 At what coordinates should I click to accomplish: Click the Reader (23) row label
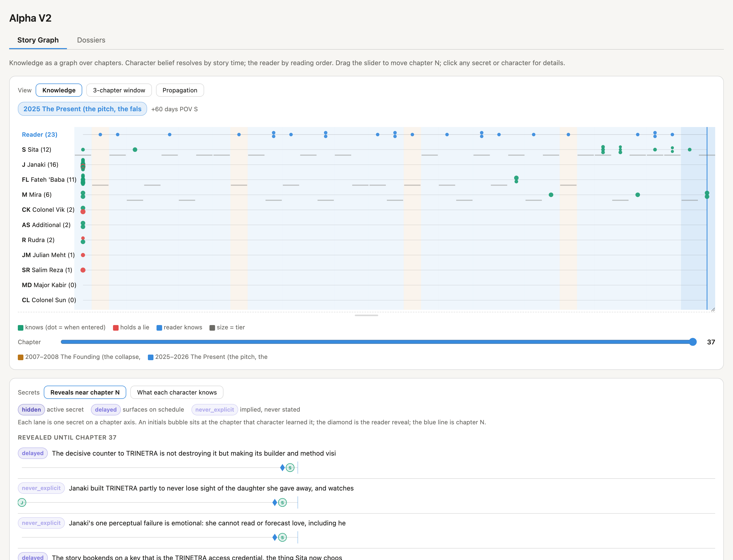[x=40, y=135]
